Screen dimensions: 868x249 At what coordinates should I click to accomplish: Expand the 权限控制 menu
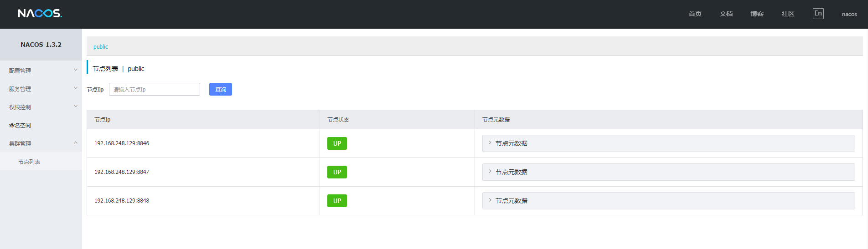41,107
